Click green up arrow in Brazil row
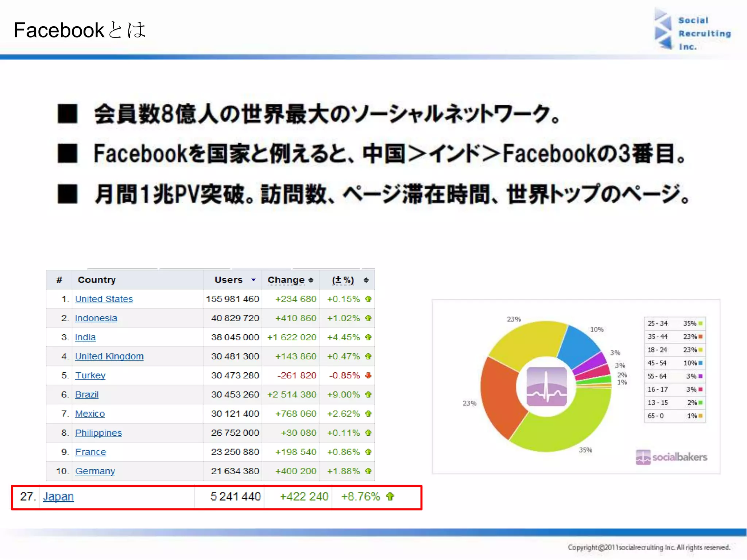Image resolution: width=747 pixels, height=560 pixels. 368,394
